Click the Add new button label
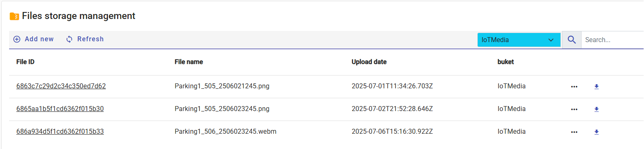The height and width of the screenshot is (149, 644). pos(39,39)
